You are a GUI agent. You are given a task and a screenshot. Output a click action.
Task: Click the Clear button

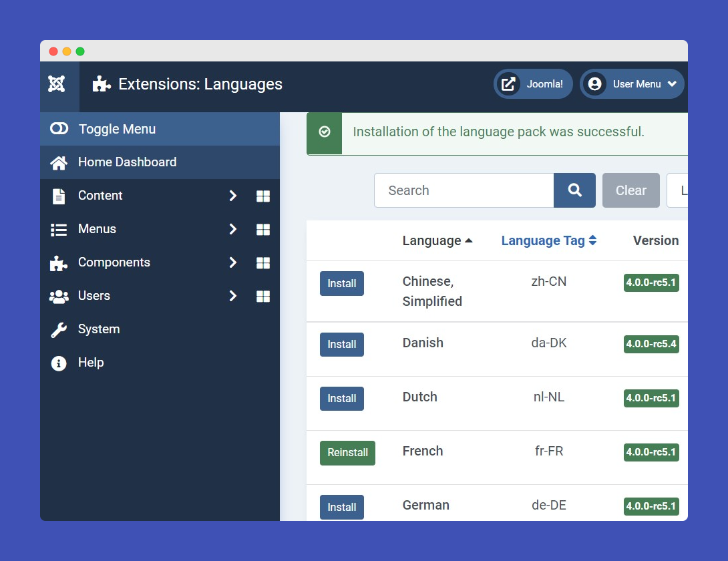631,190
